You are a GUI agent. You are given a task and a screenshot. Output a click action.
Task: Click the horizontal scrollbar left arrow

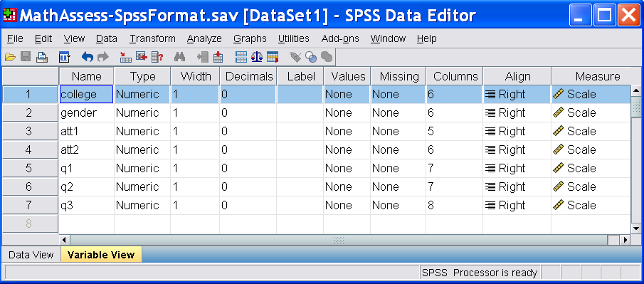65,240
